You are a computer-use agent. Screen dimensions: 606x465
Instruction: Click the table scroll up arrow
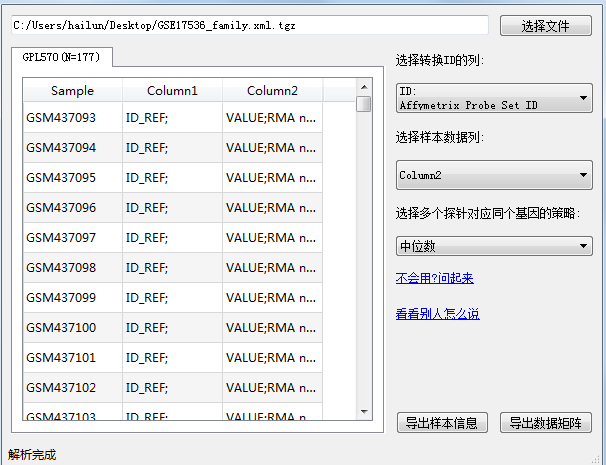point(364,88)
